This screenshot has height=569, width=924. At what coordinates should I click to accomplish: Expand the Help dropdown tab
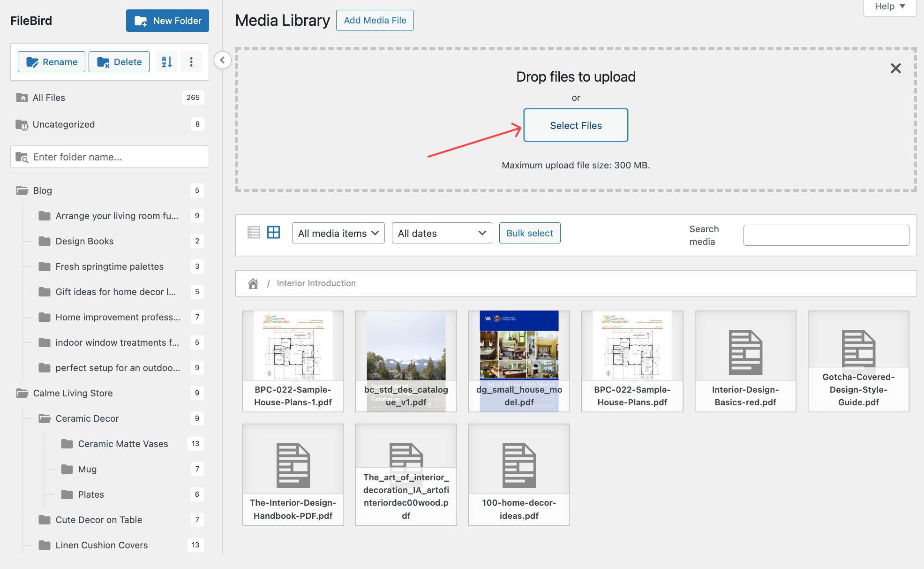point(889,7)
